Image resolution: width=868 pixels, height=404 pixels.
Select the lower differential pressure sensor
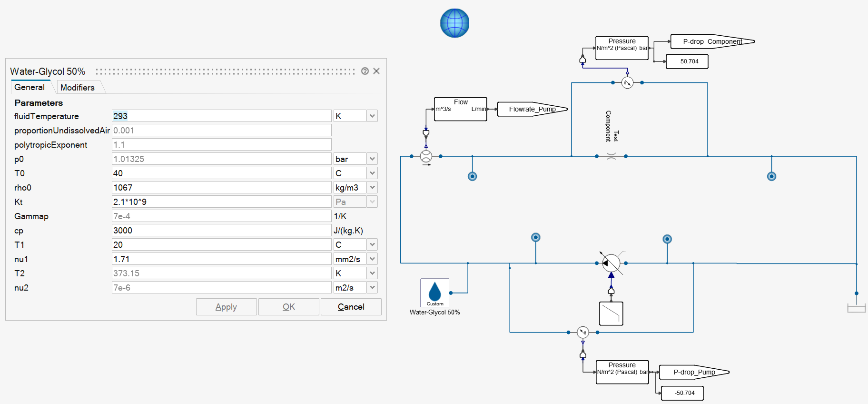583,332
